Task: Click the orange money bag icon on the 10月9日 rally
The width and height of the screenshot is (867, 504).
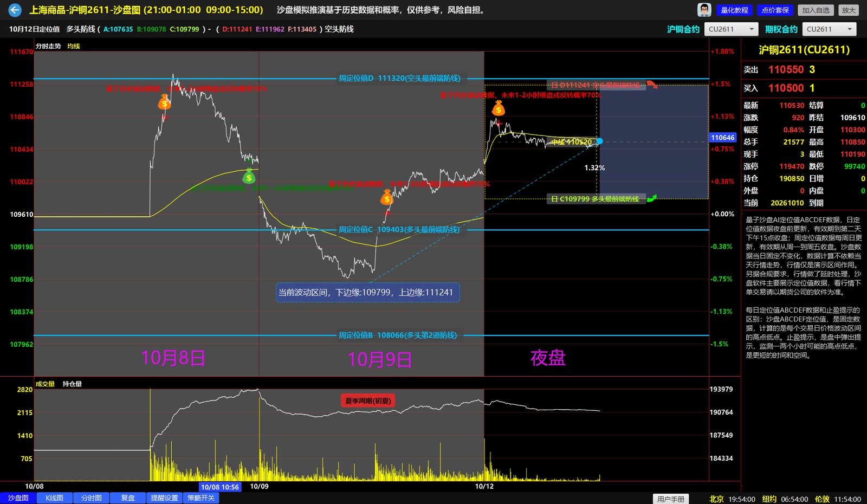Action: pos(386,197)
